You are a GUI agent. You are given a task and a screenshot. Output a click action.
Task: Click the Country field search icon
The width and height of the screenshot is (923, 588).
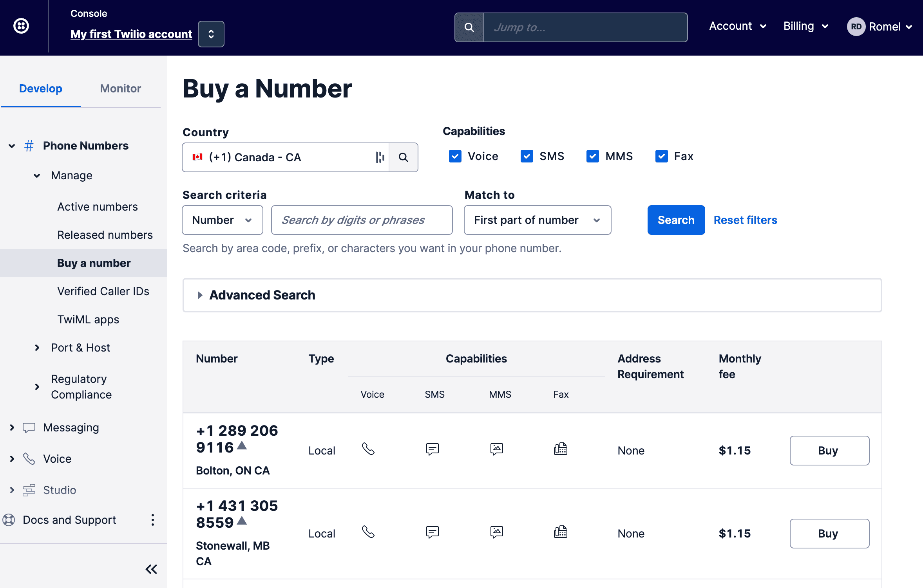(x=403, y=157)
